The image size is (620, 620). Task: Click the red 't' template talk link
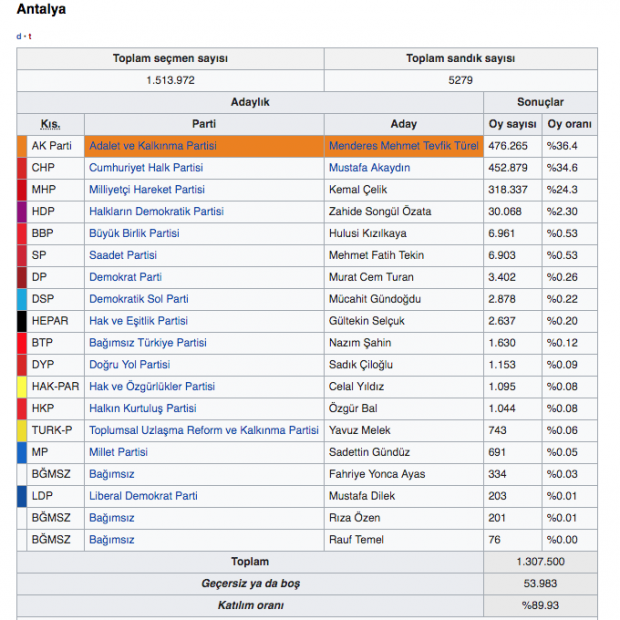coord(29,36)
